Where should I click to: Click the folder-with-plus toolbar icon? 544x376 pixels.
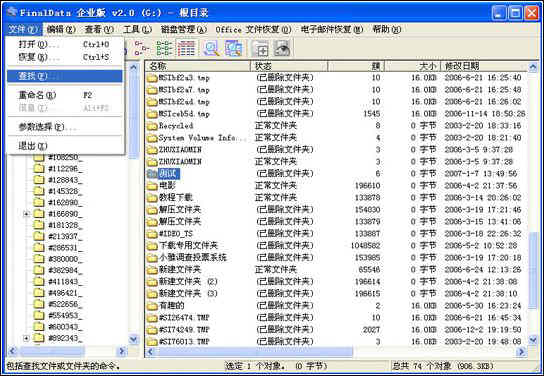(260, 48)
